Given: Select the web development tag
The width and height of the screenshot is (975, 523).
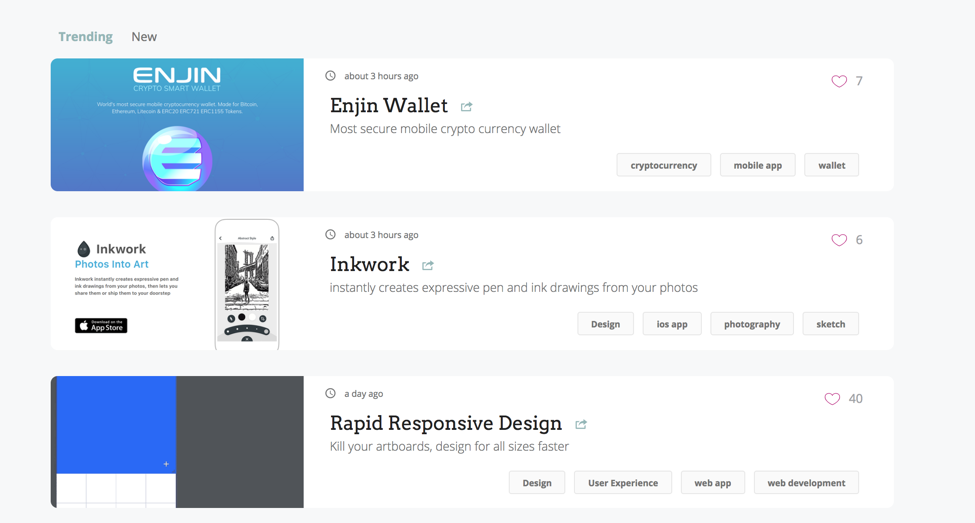Looking at the screenshot, I should (x=806, y=483).
